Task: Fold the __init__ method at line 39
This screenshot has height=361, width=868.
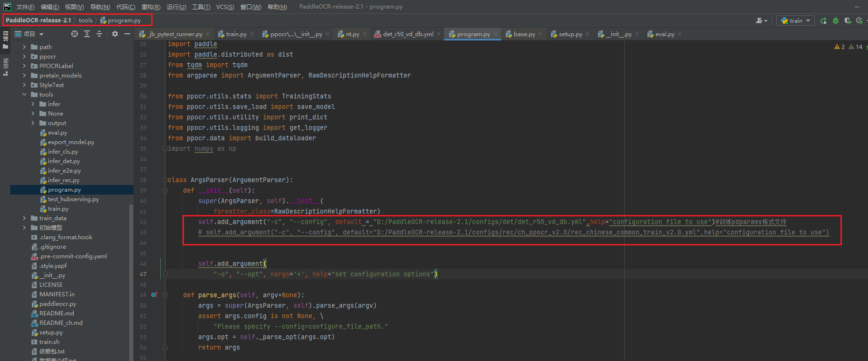Action: [165, 191]
